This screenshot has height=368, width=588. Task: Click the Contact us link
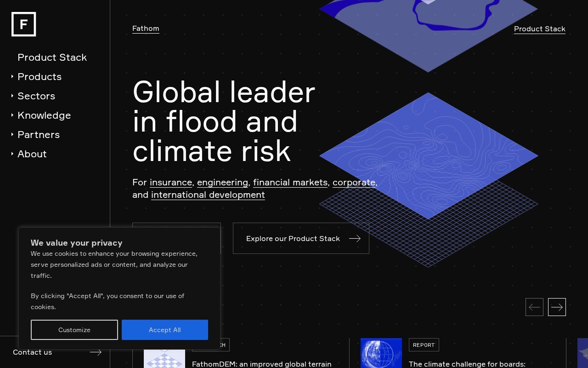point(33,352)
